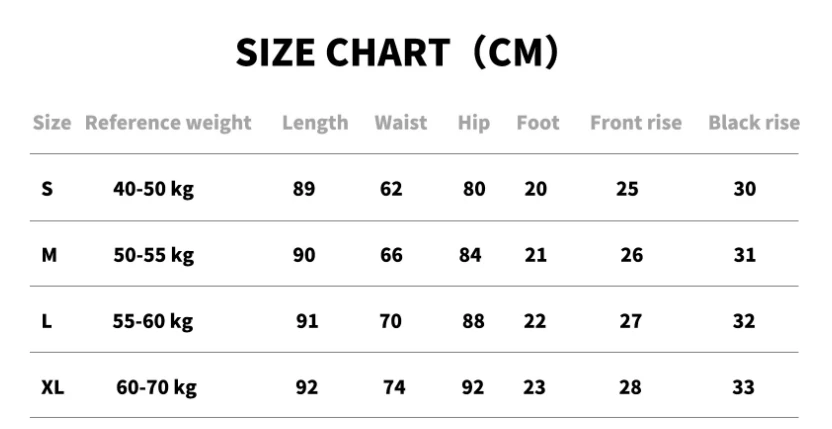The image size is (832, 429).
Task: Select the Front rise column header
Action: pos(635,123)
